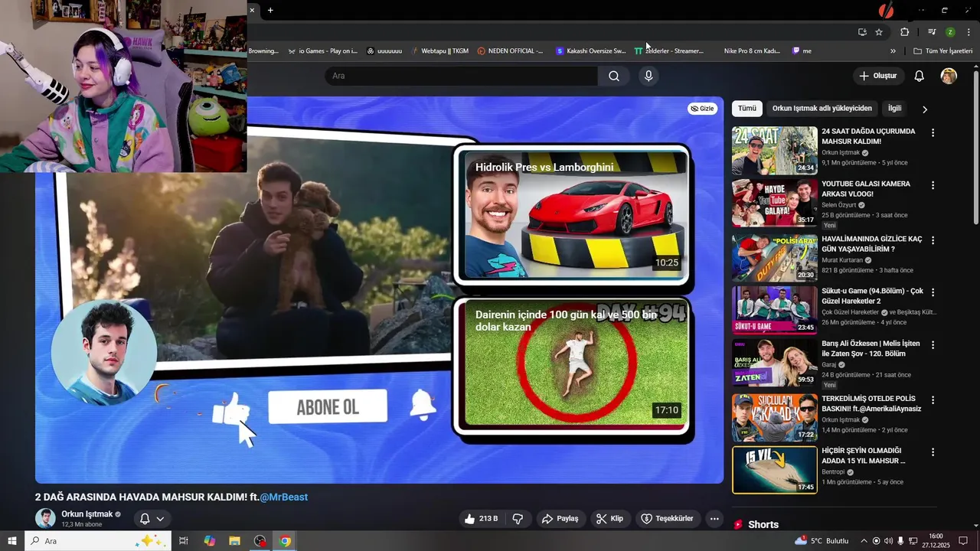Share the video with Paylaş
The image size is (980, 551).
point(560,519)
